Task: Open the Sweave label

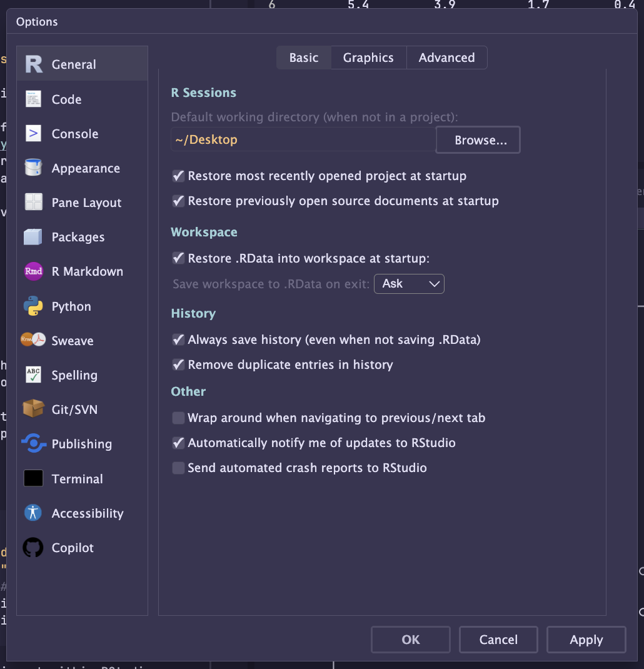Action: [x=73, y=341]
